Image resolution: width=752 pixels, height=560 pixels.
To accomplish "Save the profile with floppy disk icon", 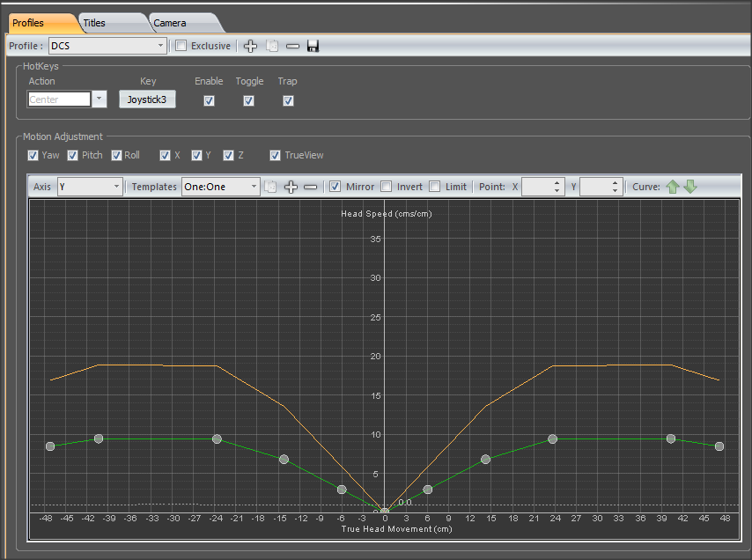I will tap(313, 46).
